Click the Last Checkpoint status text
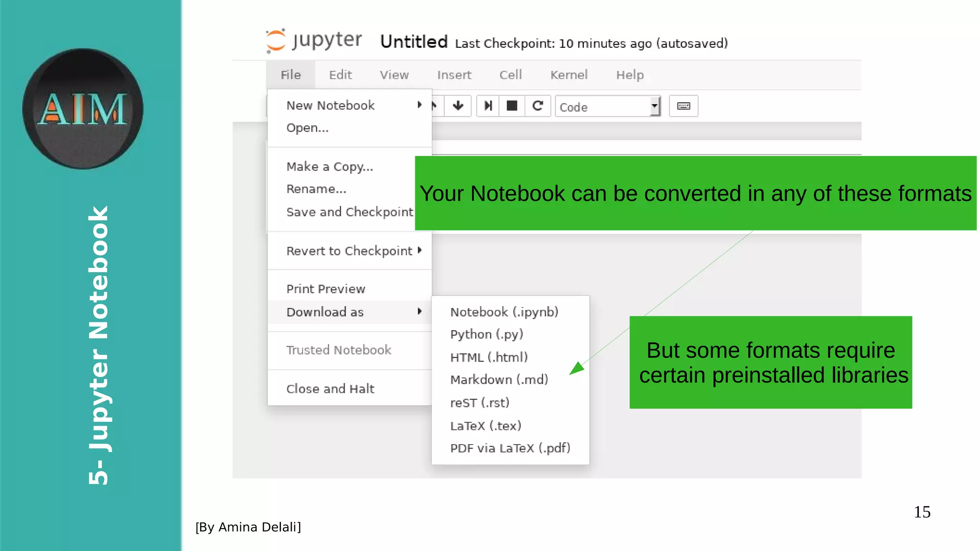The image size is (980, 551). [x=591, y=44]
